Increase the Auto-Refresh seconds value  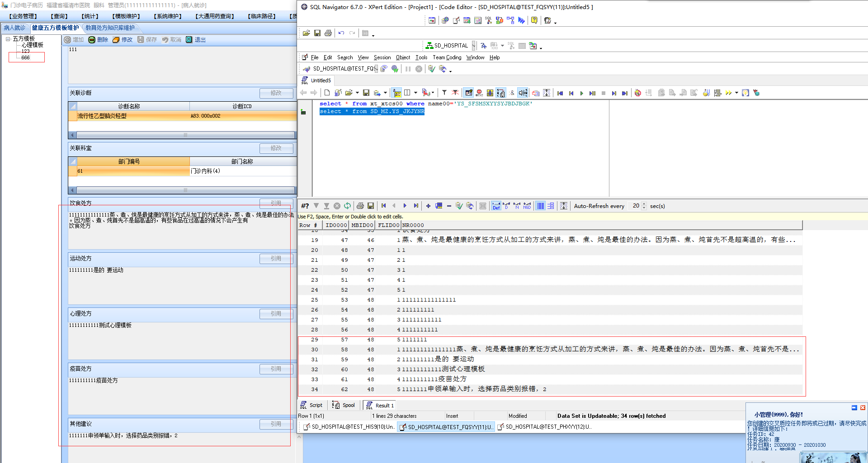click(644, 204)
